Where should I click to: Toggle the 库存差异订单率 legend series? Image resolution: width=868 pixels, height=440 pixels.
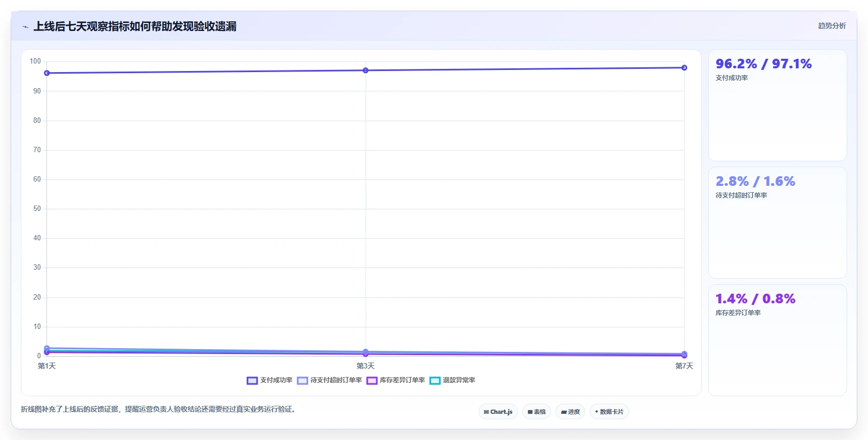396,380
